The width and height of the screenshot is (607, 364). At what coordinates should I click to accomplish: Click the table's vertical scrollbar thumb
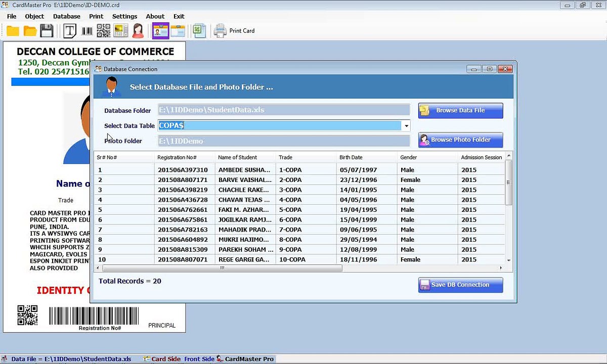(x=509, y=183)
